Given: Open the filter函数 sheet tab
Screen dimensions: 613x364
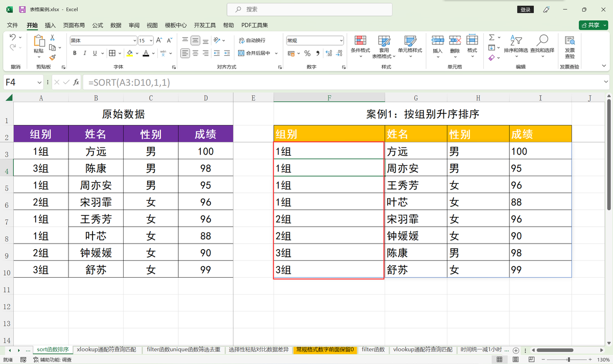Looking at the screenshot, I should pos(373,350).
